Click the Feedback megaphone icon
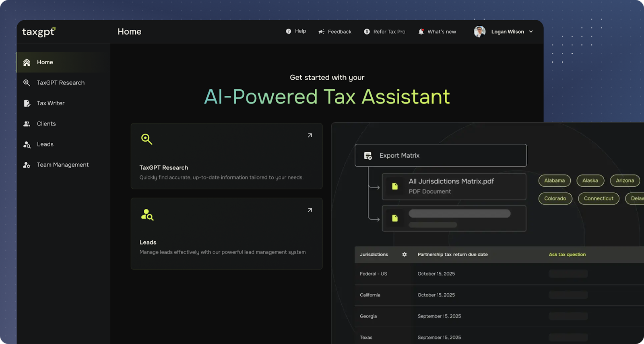The width and height of the screenshot is (644, 344). [321, 32]
